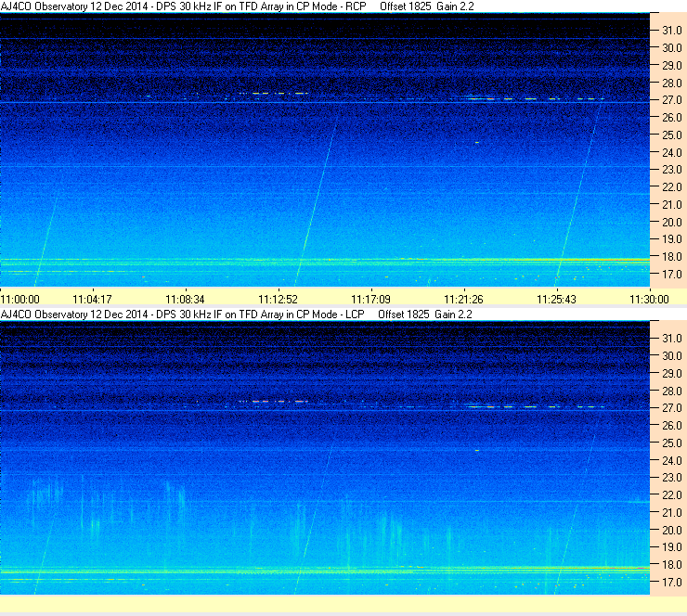The height and width of the screenshot is (616, 687).
Task: Click Offset 1825 Gain 2.2 label in RCP header
Action: [x=427, y=6]
